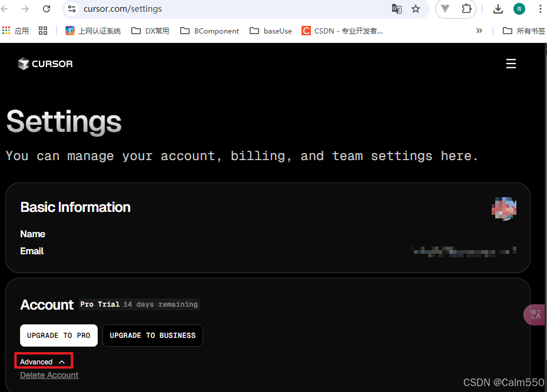Viewport: 547px width, 392px height.
Task: Open the CSDN bookmark
Action: [x=342, y=31]
